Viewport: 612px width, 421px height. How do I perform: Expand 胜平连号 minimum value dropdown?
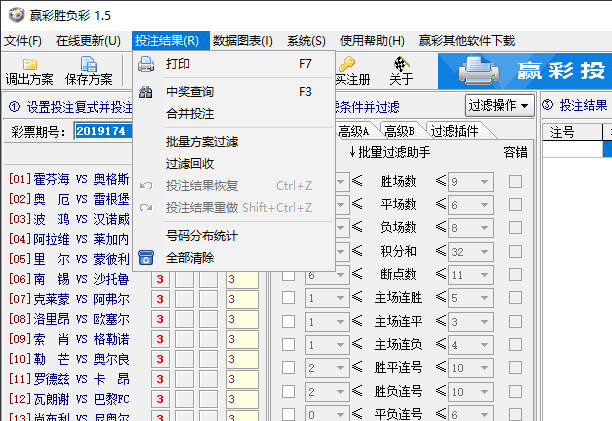[340, 368]
